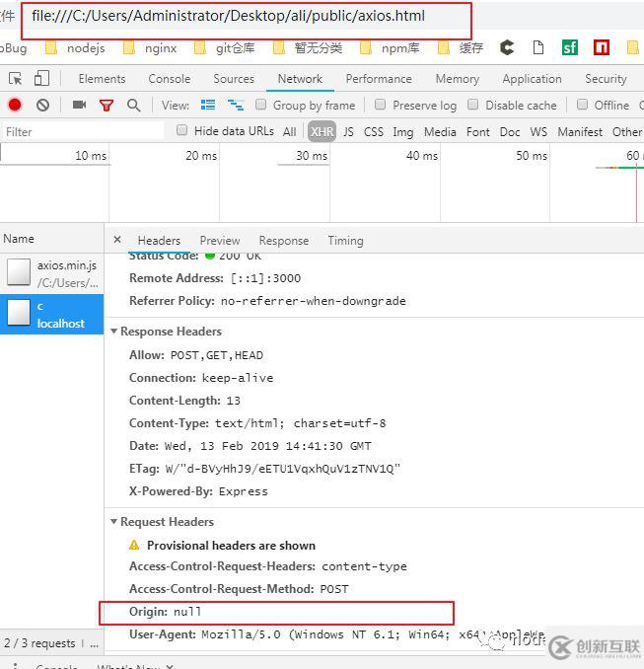
Task: Click the localhost request file icon
Action: point(19,313)
